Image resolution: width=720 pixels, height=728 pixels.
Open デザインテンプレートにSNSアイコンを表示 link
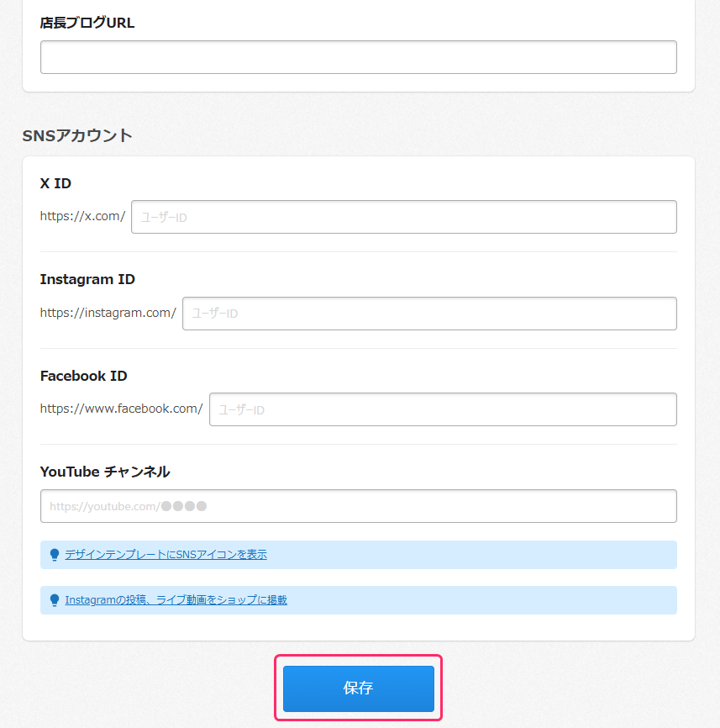[x=166, y=555]
